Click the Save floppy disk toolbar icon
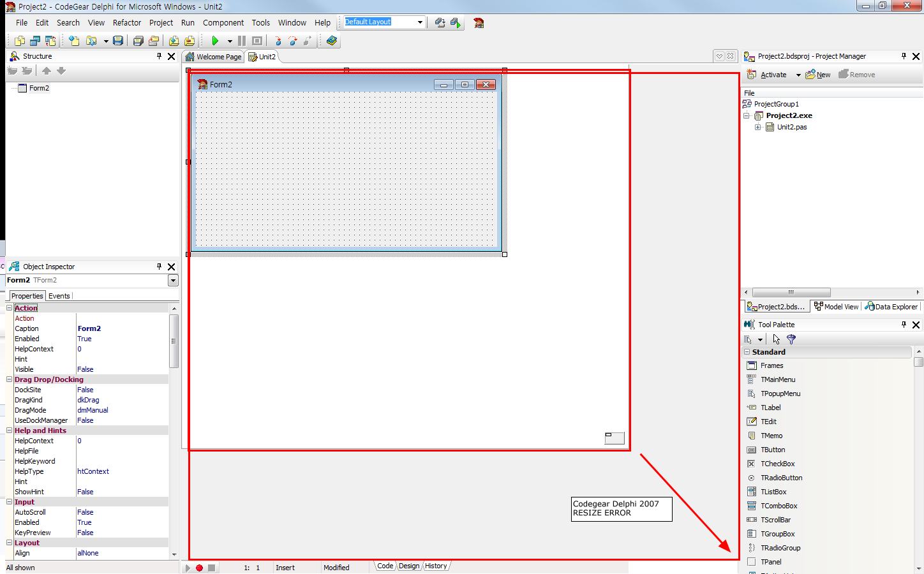Image resolution: width=924 pixels, height=574 pixels. (x=118, y=41)
